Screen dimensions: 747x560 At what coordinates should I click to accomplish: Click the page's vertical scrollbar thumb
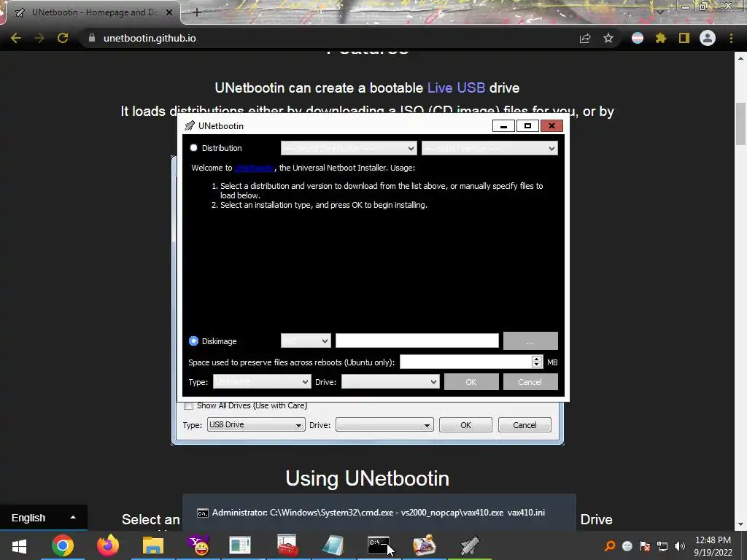coord(740,124)
